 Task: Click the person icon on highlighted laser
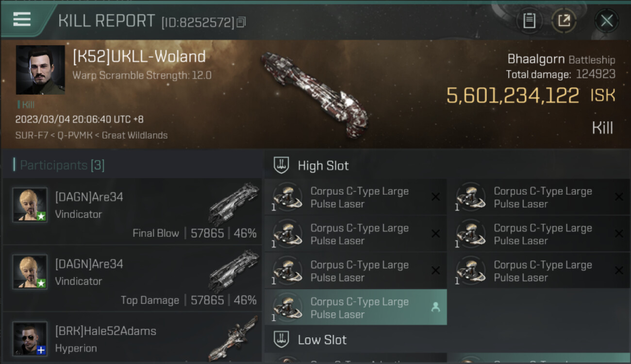435,307
